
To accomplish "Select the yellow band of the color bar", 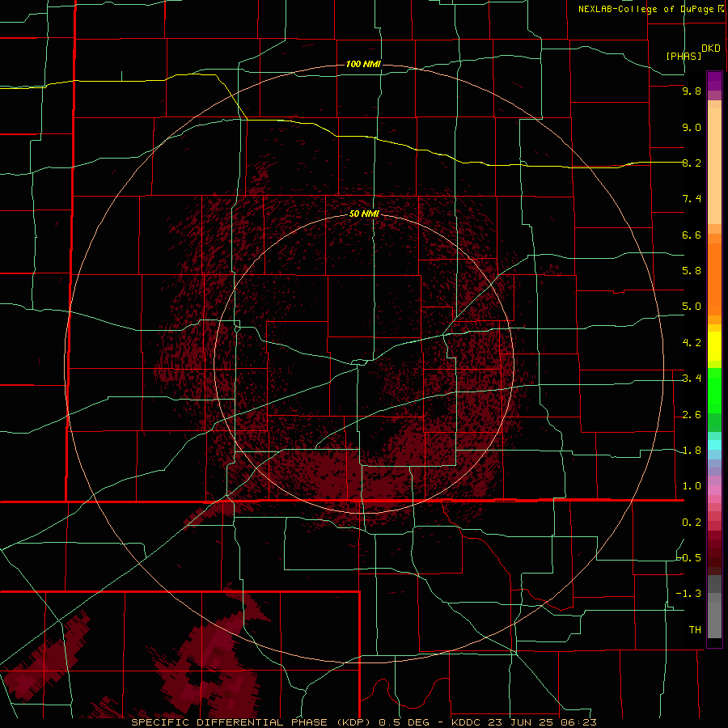I will click(714, 346).
